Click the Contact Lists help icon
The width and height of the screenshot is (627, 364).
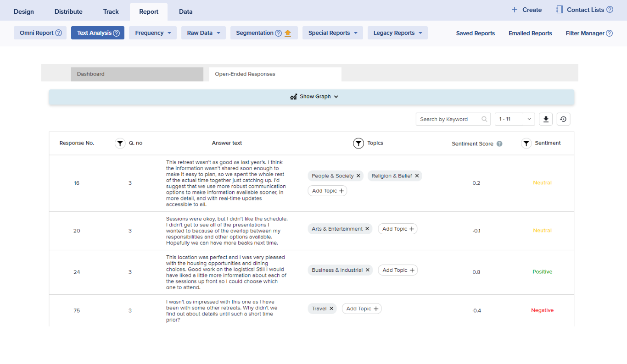click(610, 10)
